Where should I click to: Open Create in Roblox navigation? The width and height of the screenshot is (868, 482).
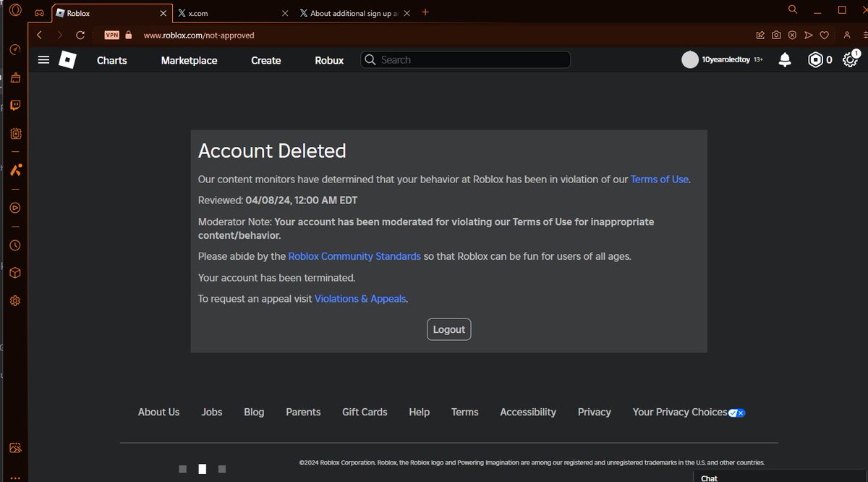266,61
